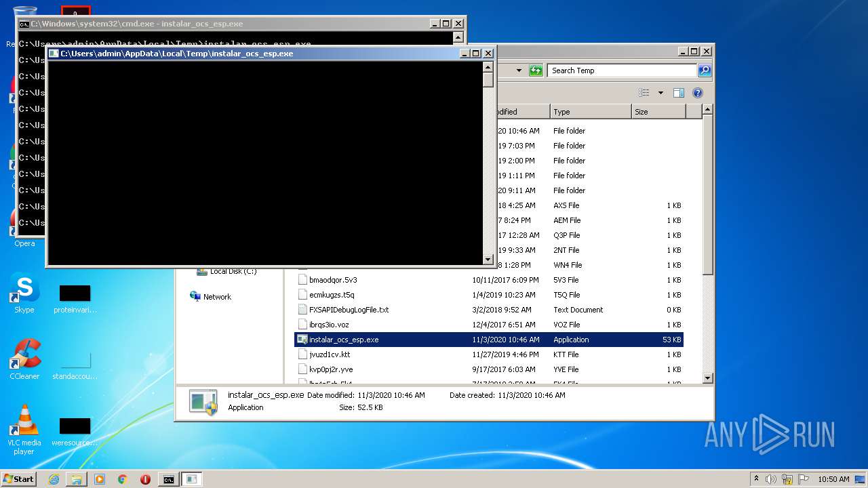Click Local Disk (C:) in navigation pane
Viewport: 868px width, 488px height.
coord(233,272)
